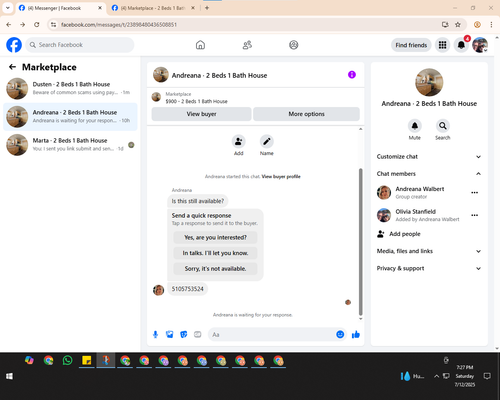Open conversation info purple icon

(x=352, y=75)
